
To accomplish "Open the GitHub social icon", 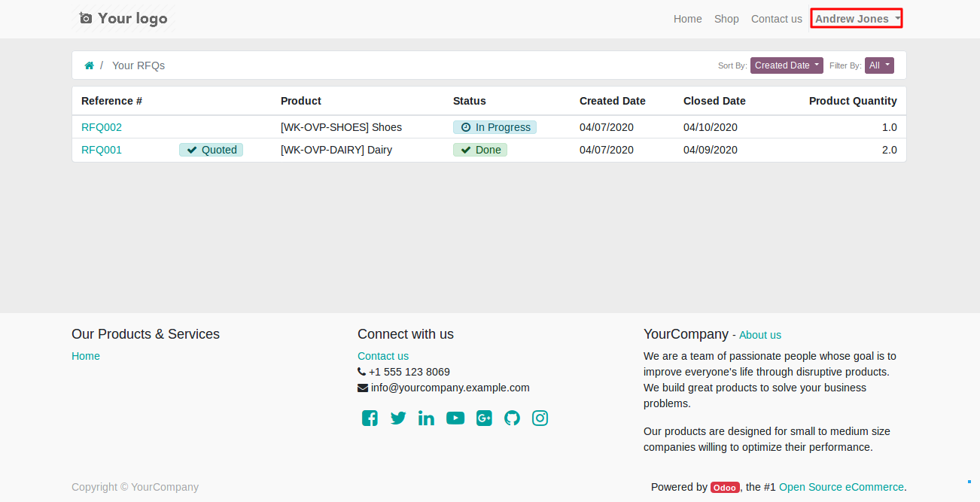I will tap(512, 418).
